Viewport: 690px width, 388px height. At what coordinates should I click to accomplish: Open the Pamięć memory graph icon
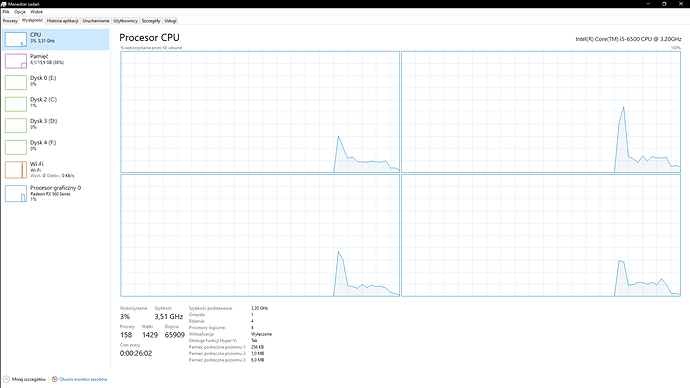point(16,61)
